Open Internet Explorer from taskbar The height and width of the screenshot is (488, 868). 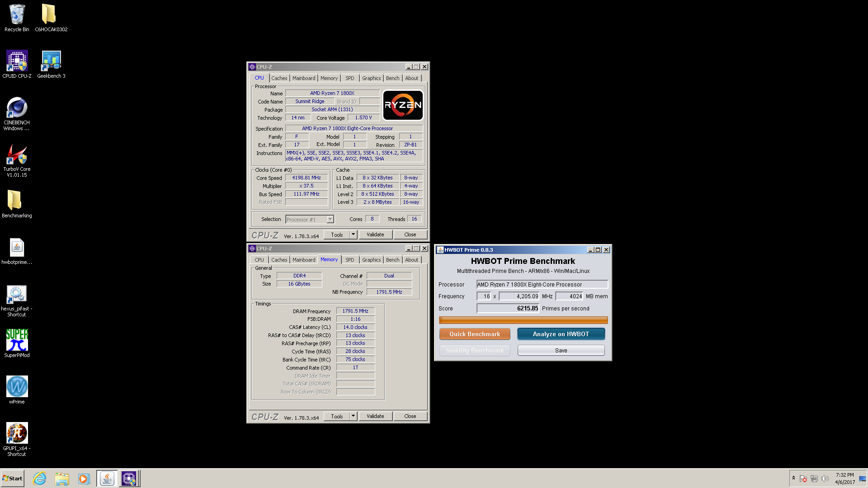point(40,479)
